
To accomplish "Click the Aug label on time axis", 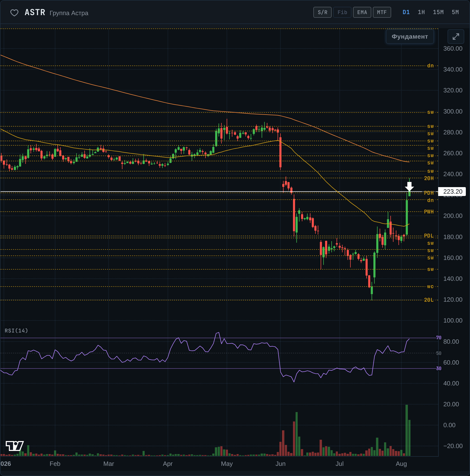I will (401, 464).
